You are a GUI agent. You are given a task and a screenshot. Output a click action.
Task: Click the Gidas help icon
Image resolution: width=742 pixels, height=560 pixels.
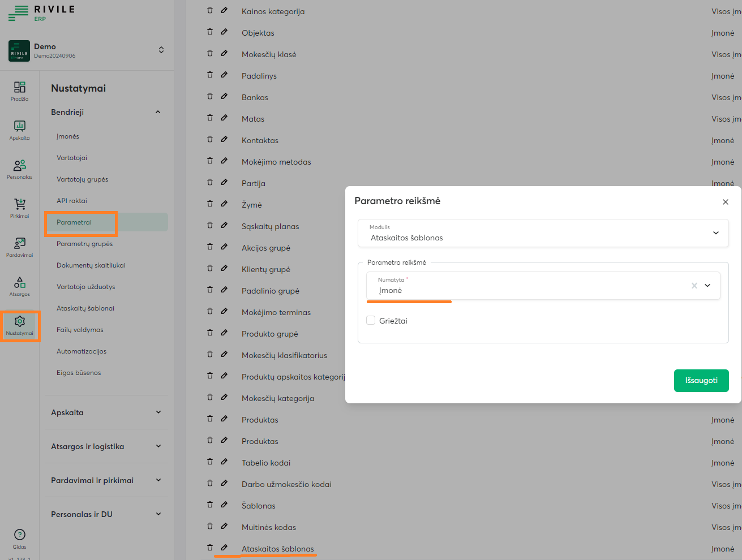(x=19, y=538)
